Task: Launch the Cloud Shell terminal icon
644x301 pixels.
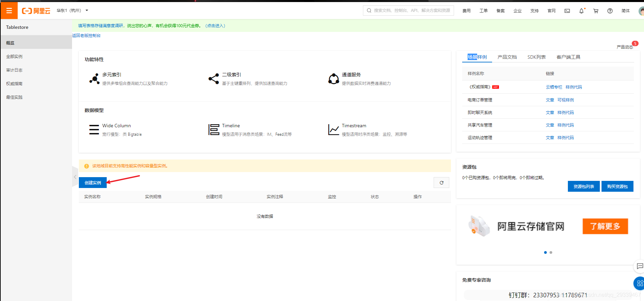Action: point(567,11)
